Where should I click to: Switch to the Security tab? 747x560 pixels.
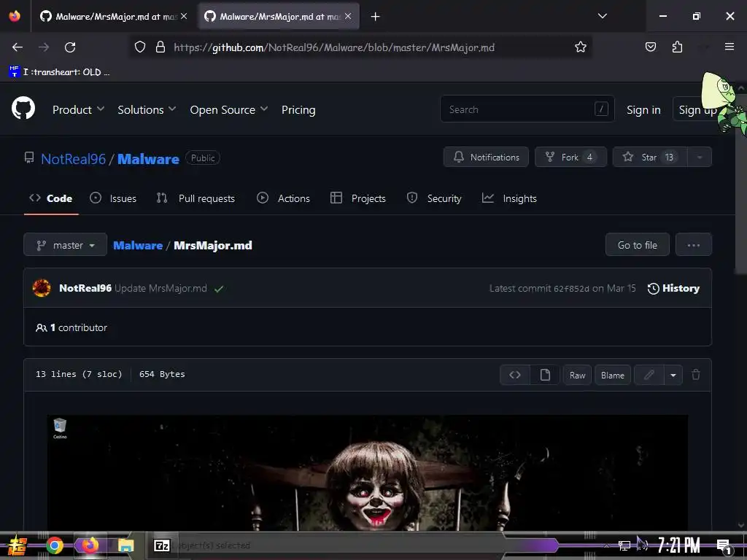[x=434, y=198]
